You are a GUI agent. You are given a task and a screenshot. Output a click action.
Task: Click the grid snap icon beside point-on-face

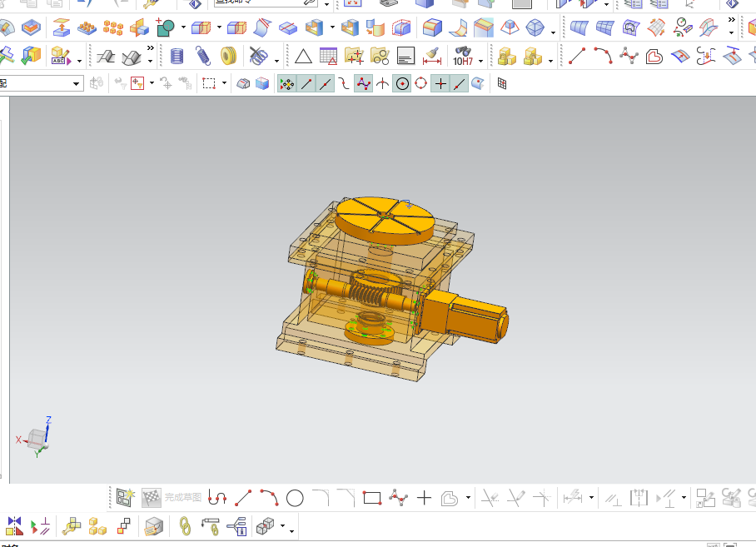[x=502, y=83]
